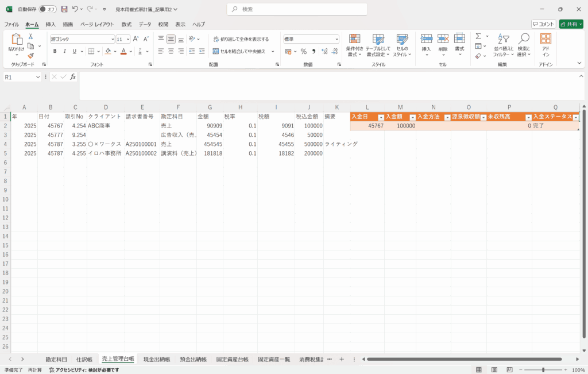
Task: Increase font size with the large A icon
Action: point(136,39)
